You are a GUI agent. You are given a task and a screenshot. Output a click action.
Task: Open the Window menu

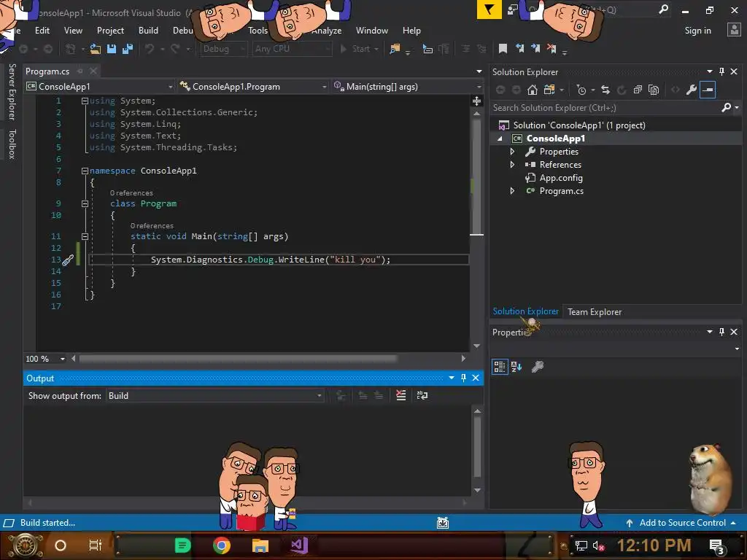(x=371, y=31)
